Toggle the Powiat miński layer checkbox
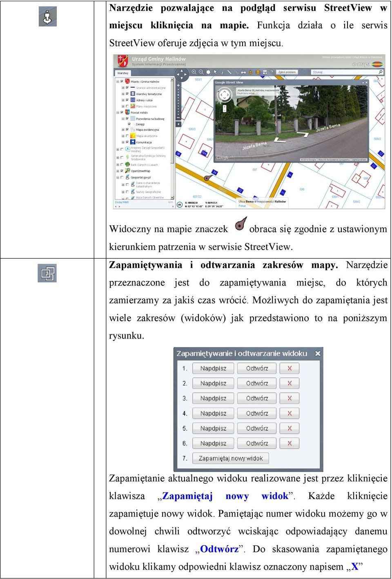 coord(122,112)
